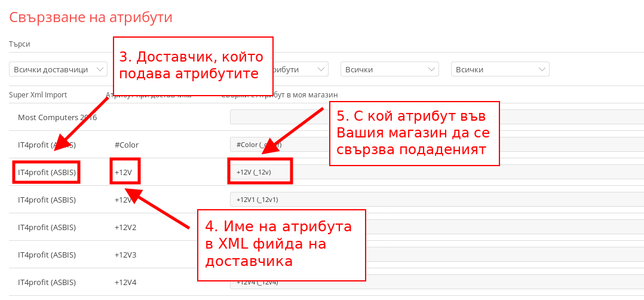Click the "+12V4" attribute name

click(x=125, y=282)
